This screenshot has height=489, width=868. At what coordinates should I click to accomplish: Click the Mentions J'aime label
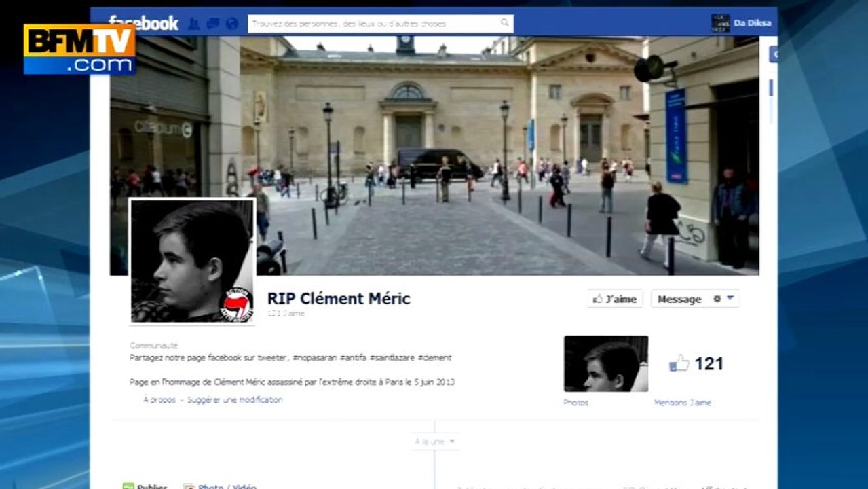point(683,403)
